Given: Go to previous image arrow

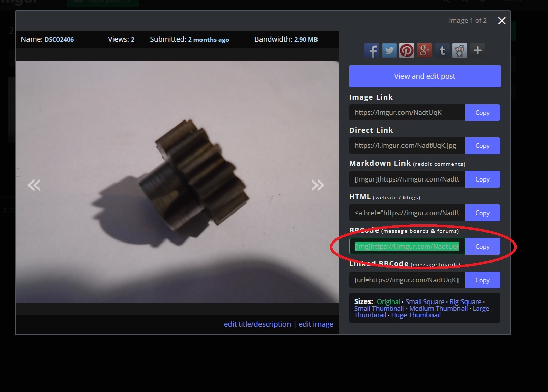Looking at the screenshot, I should 34,185.
